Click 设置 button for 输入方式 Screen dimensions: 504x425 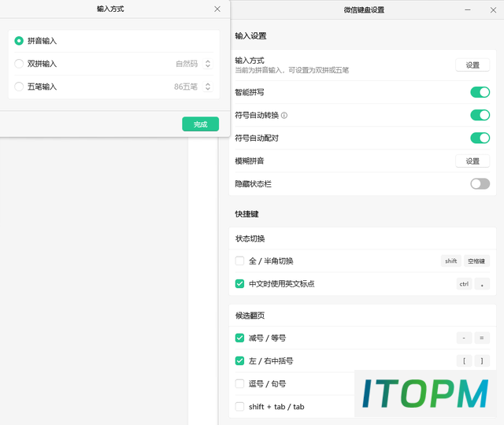coord(472,65)
